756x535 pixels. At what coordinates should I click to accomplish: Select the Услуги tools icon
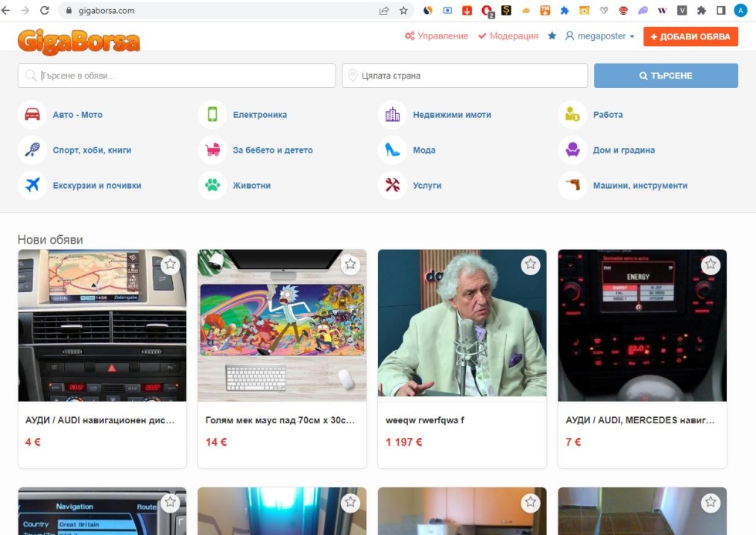393,185
